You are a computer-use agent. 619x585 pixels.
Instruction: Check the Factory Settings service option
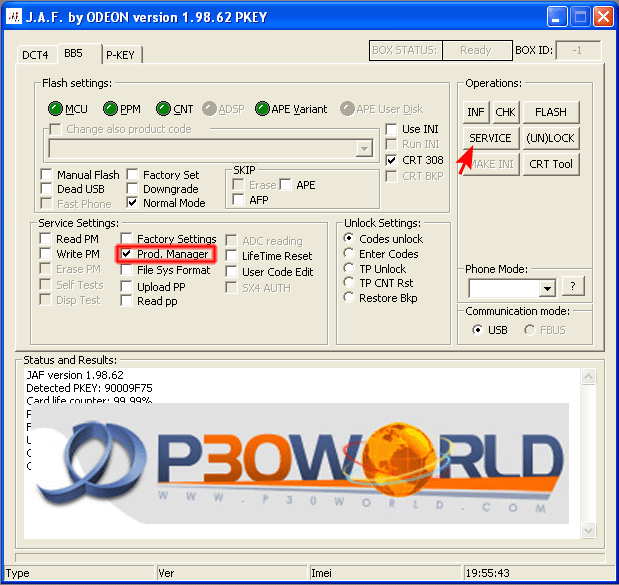(126, 238)
